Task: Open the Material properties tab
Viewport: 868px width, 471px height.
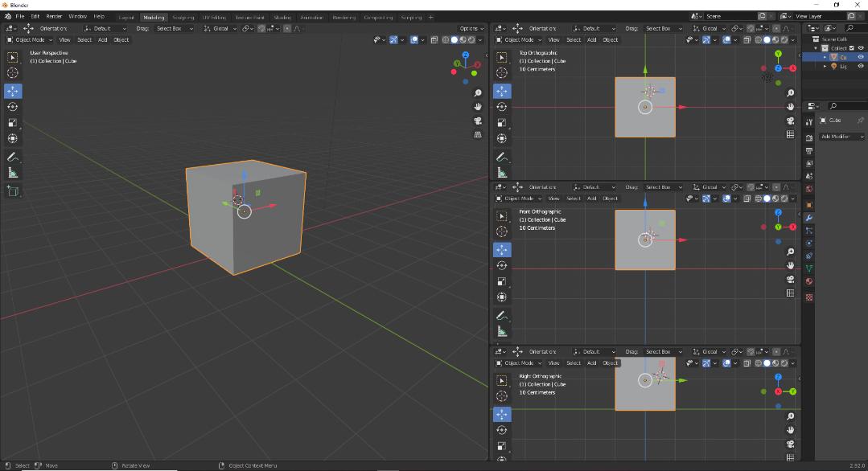Action: coord(809,281)
